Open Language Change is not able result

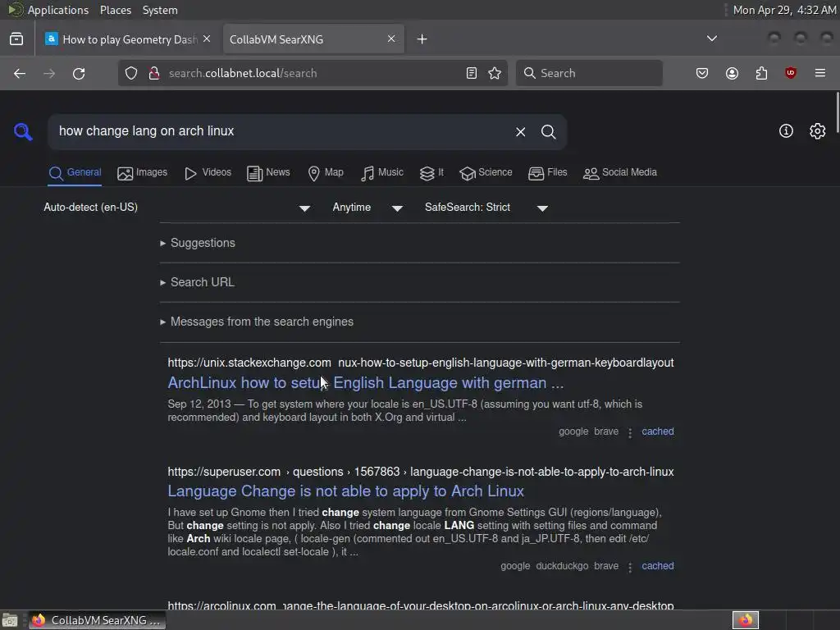pyautogui.click(x=345, y=491)
